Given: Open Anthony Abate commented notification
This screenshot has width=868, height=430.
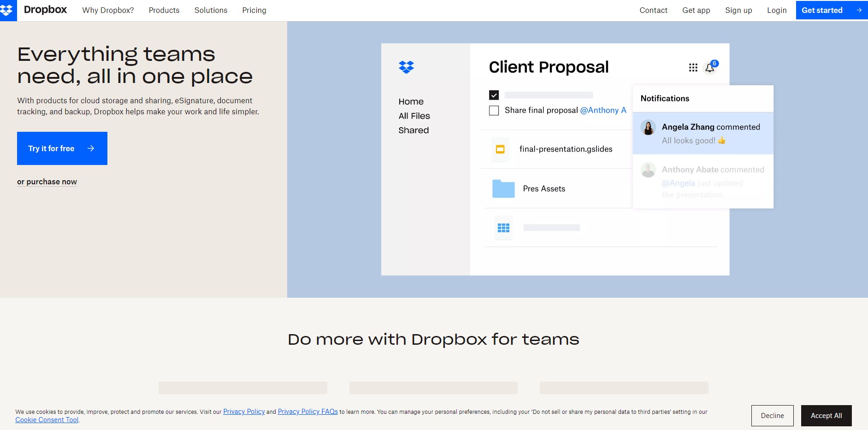Looking at the screenshot, I should 703,182.
